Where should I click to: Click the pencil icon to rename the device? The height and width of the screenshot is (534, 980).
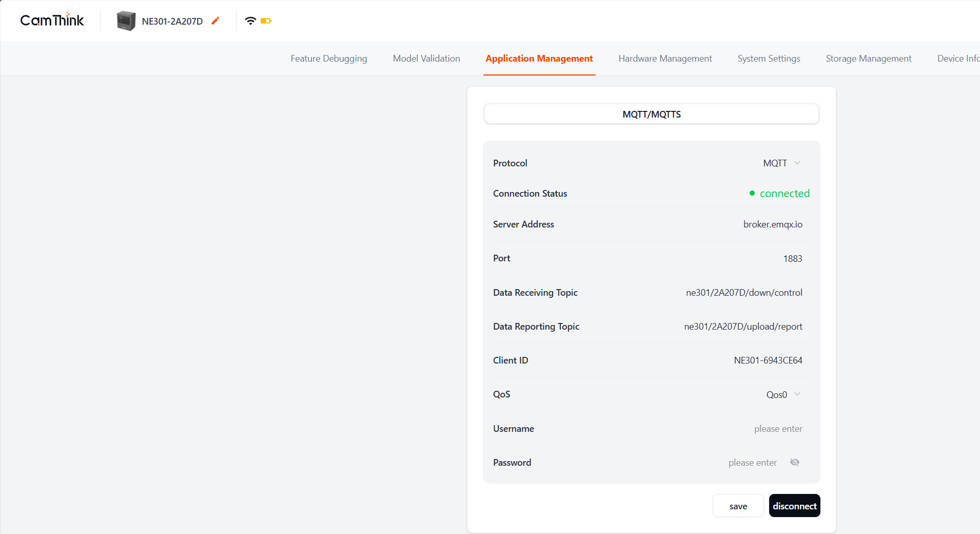215,21
